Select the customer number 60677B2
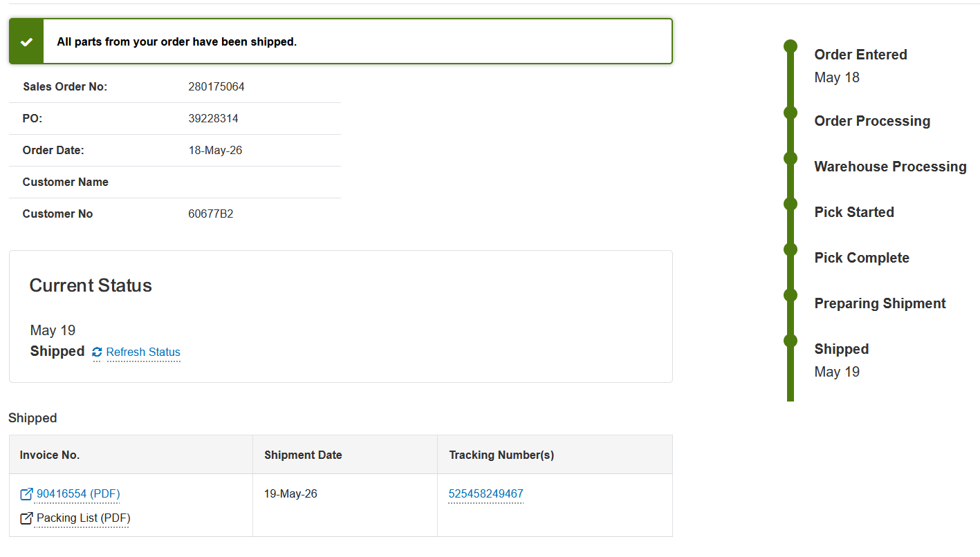Image resolution: width=980 pixels, height=557 pixels. coord(211,214)
